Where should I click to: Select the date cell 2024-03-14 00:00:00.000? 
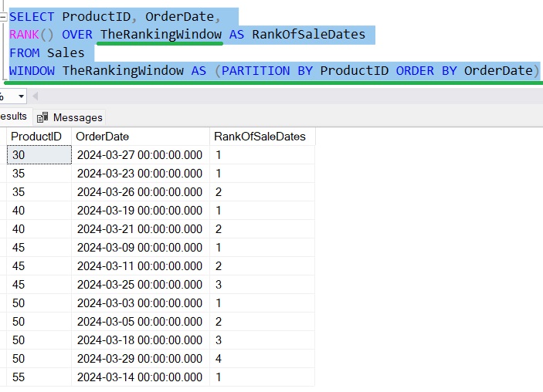[141, 377]
